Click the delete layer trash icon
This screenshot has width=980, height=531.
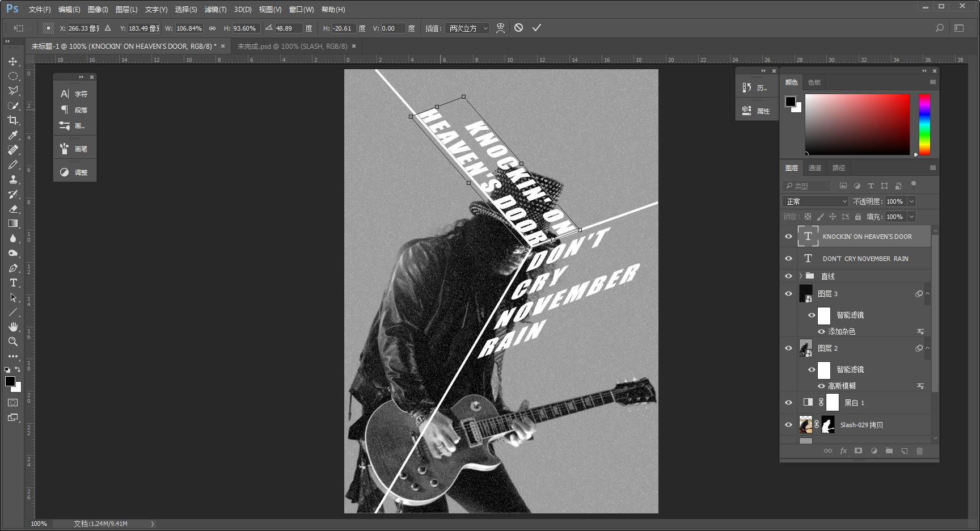(x=920, y=451)
